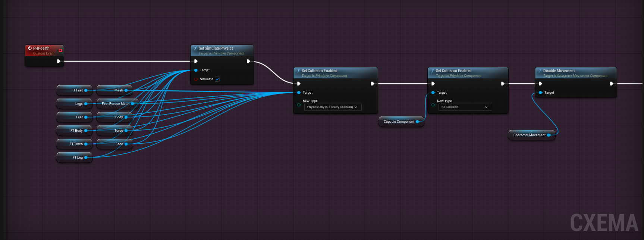Click the PHPdeath event execution output pin
644x240 pixels.
tap(59, 61)
